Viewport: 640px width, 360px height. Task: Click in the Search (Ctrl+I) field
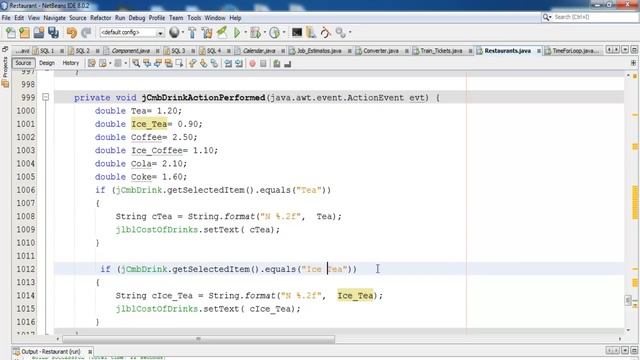[x=593, y=17]
